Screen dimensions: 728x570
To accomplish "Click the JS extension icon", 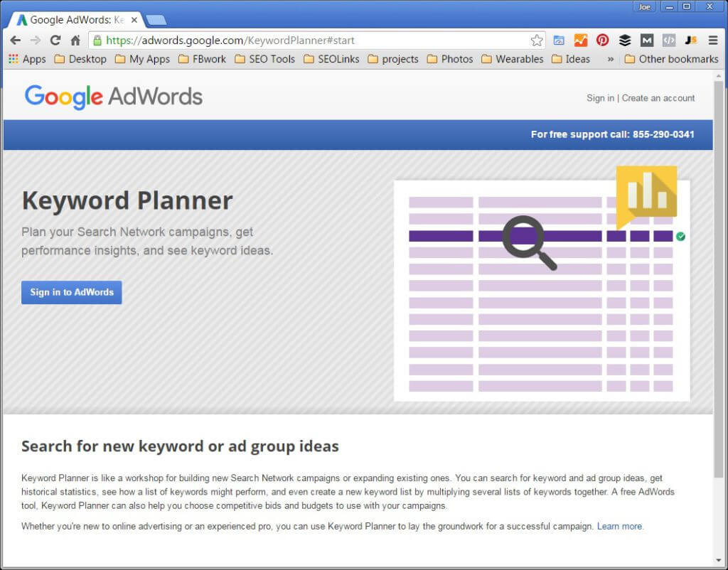I will pyautogui.click(x=691, y=41).
